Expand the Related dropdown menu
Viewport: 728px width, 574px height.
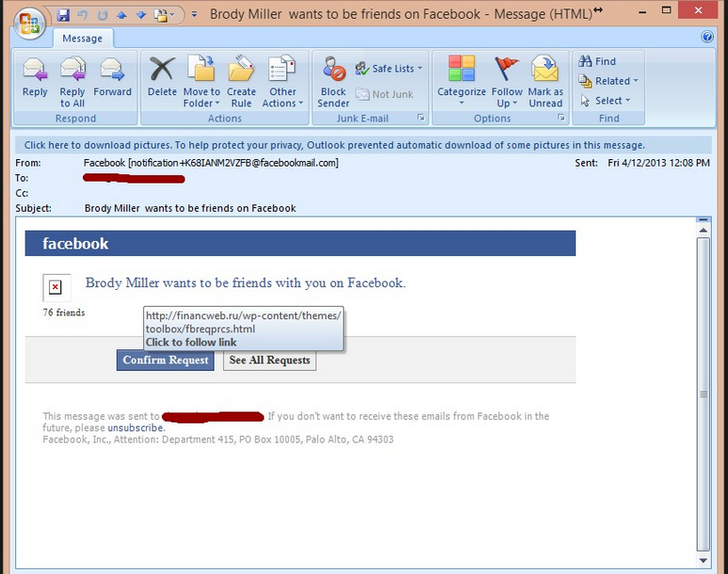pyautogui.click(x=609, y=81)
